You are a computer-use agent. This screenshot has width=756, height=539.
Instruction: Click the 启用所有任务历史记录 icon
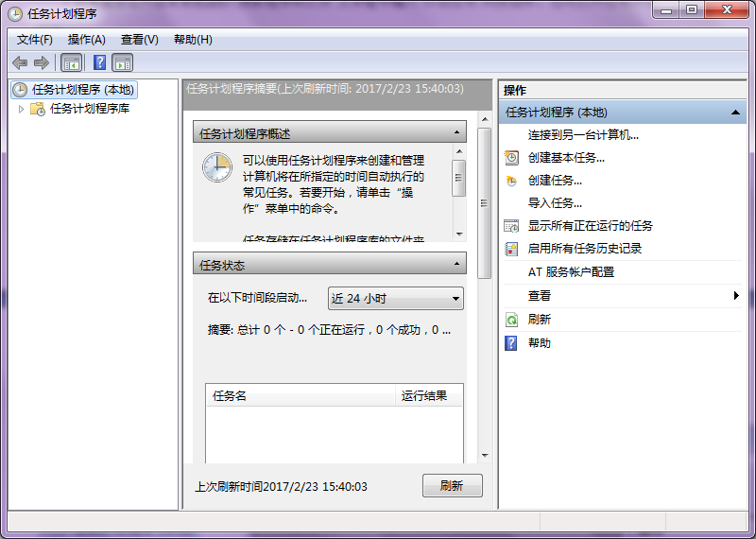tap(511, 249)
